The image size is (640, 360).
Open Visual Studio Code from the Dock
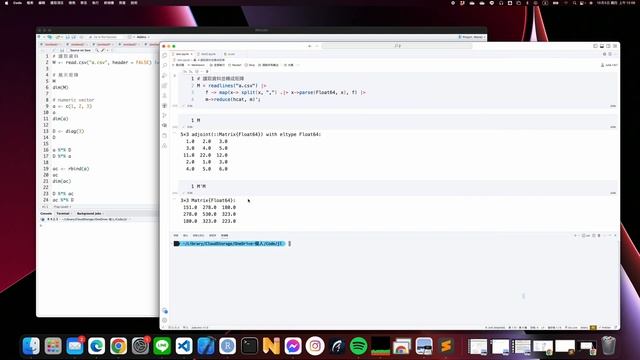pyautogui.click(x=184, y=346)
